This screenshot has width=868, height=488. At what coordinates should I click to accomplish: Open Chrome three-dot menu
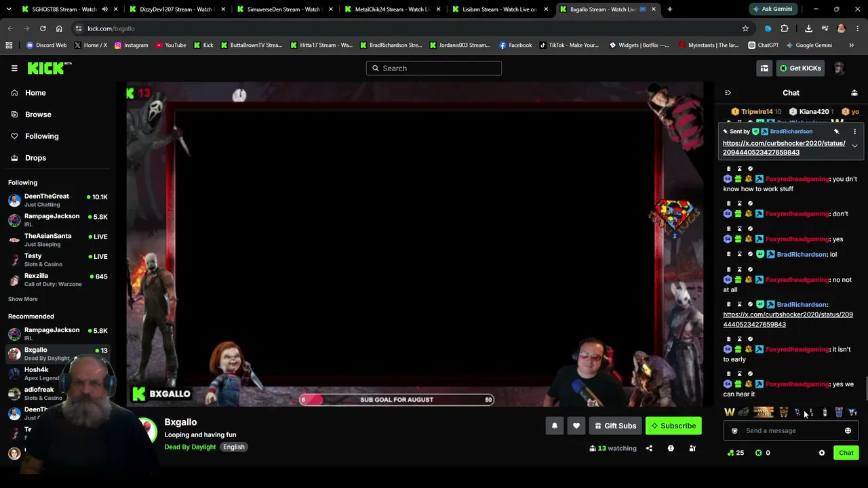coord(858,28)
